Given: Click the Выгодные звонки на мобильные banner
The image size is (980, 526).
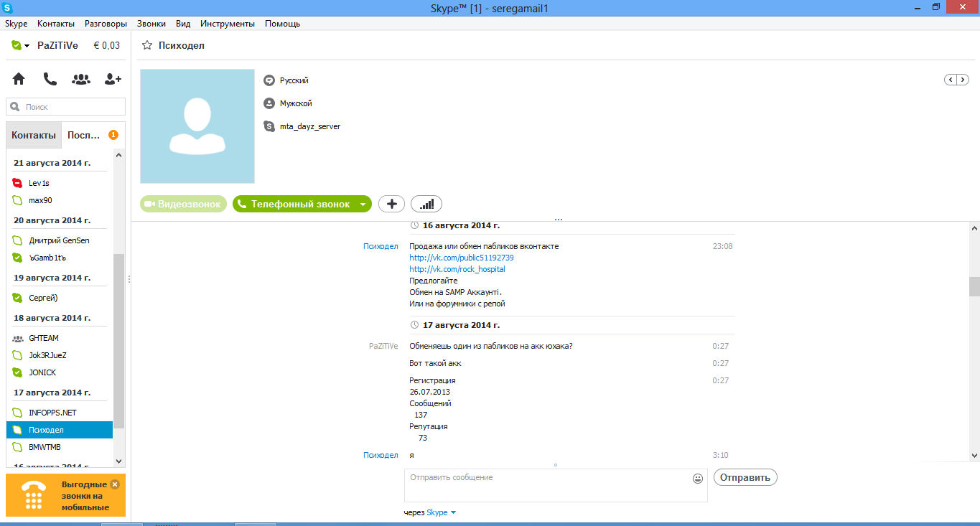Looking at the screenshot, I should pos(66,495).
